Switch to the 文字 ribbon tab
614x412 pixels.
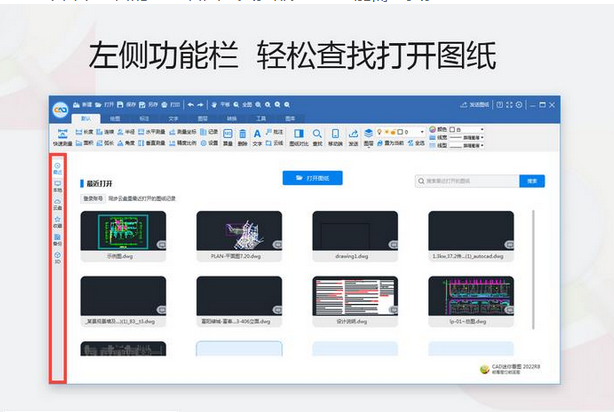click(173, 118)
